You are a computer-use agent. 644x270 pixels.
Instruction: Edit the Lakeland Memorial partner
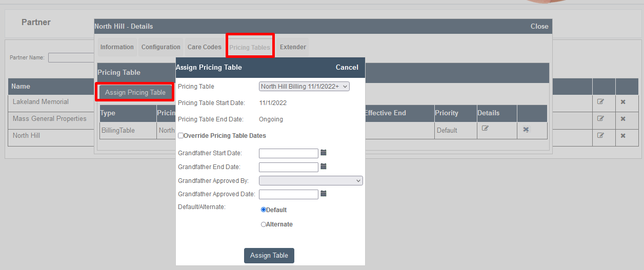click(x=600, y=101)
